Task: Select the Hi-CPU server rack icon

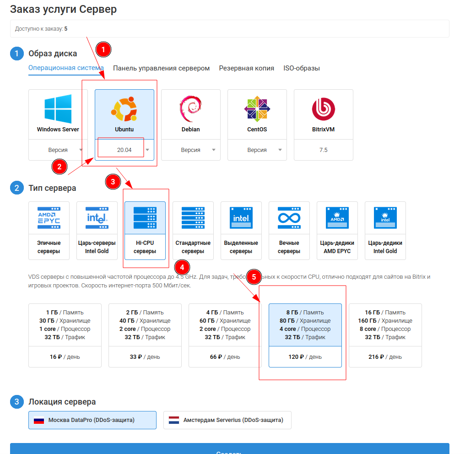Action: 145,218
